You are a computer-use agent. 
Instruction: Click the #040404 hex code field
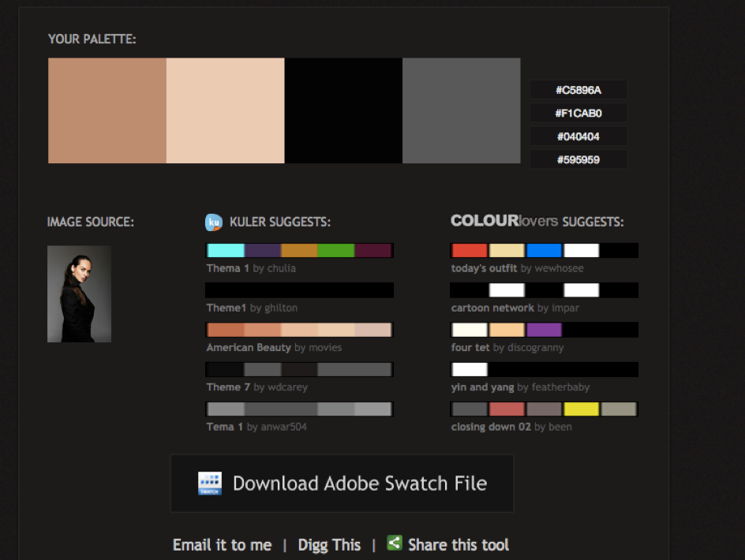pos(578,136)
